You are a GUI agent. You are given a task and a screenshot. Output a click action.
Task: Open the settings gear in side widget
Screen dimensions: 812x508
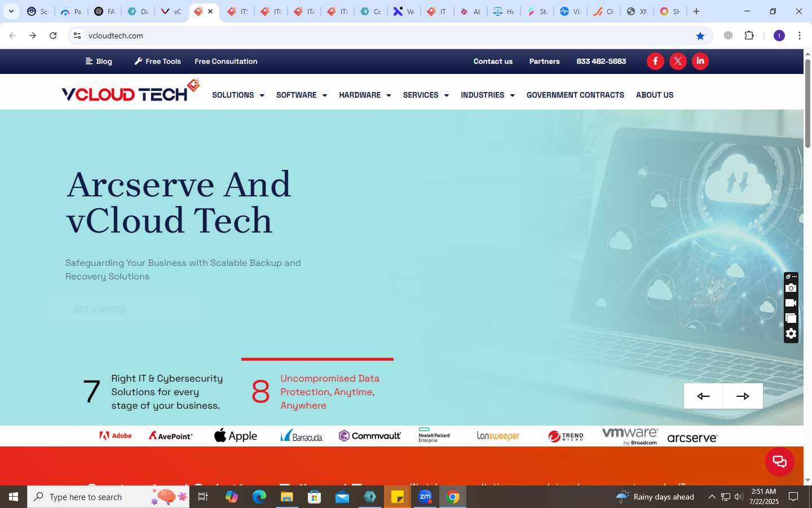pos(791,334)
